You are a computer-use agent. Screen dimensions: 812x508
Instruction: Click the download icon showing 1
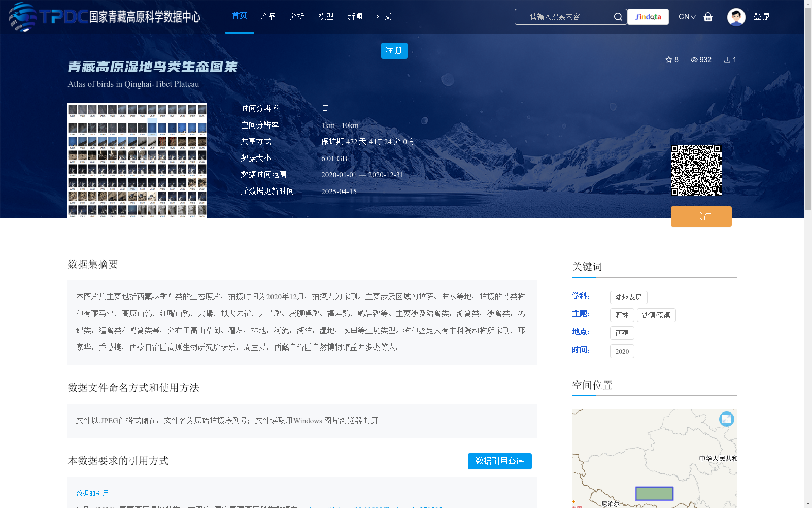(727, 59)
